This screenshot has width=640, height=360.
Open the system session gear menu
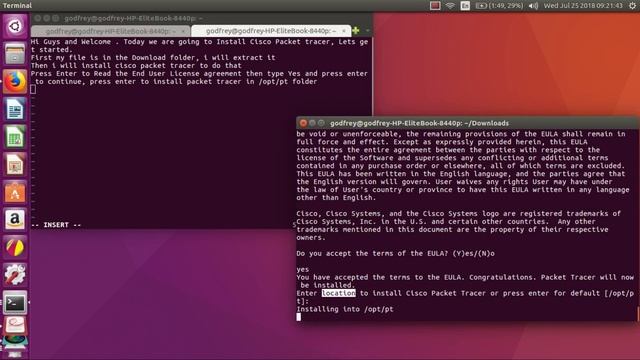(632, 6)
